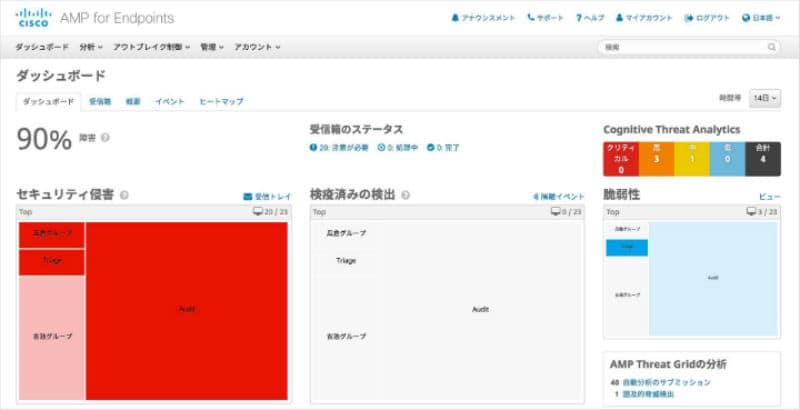Switch to the 受信箱 tab

click(100, 102)
